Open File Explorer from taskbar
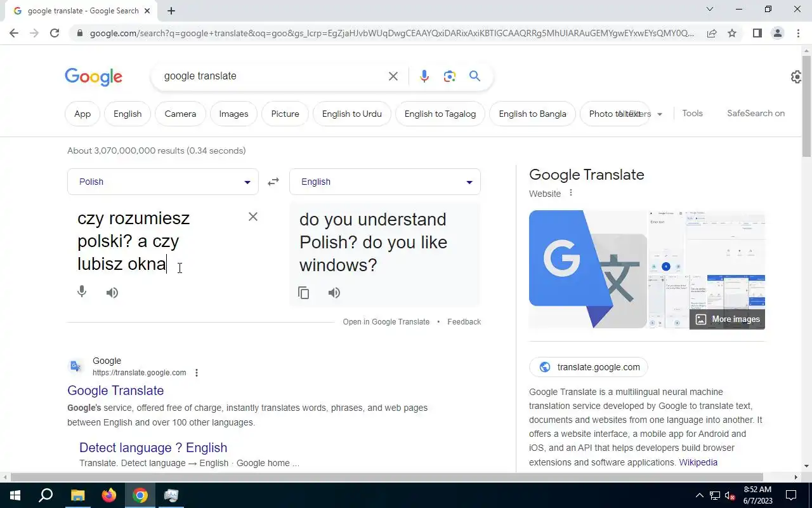This screenshot has height=508, width=812. (x=77, y=495)
